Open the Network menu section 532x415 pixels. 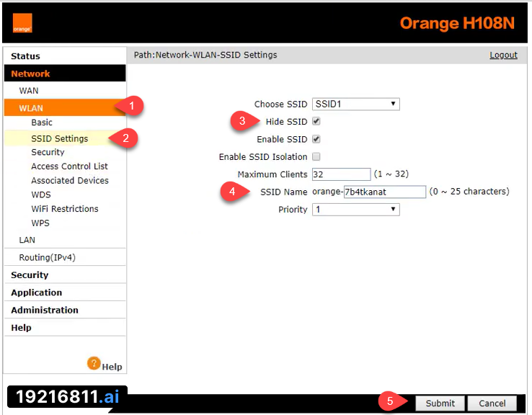pyautogui.click(x=65, y=73)
